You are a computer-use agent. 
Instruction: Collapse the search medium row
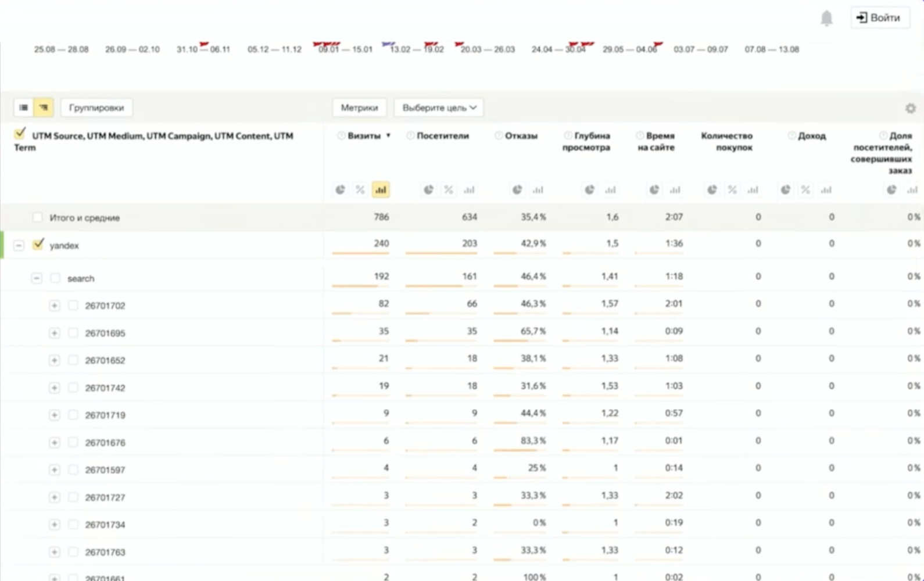tap(37, 278)
